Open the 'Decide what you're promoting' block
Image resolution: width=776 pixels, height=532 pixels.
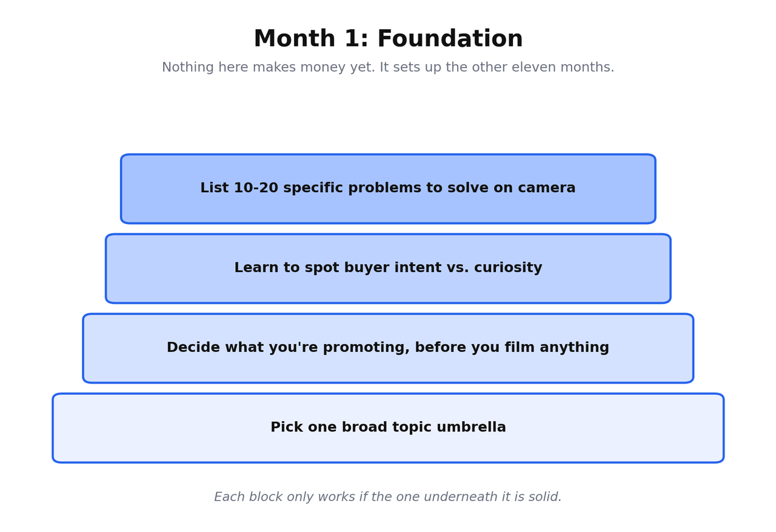(x=388, y=348)
